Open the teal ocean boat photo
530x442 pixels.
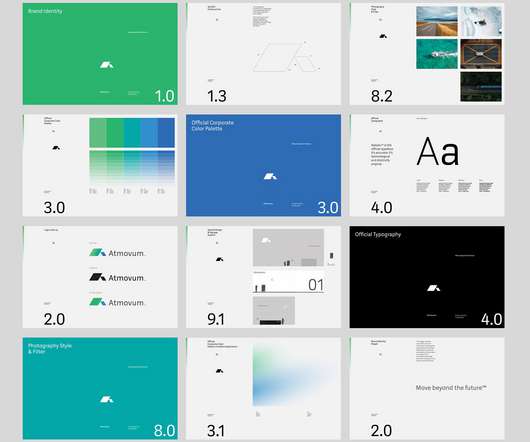(437, 54)
